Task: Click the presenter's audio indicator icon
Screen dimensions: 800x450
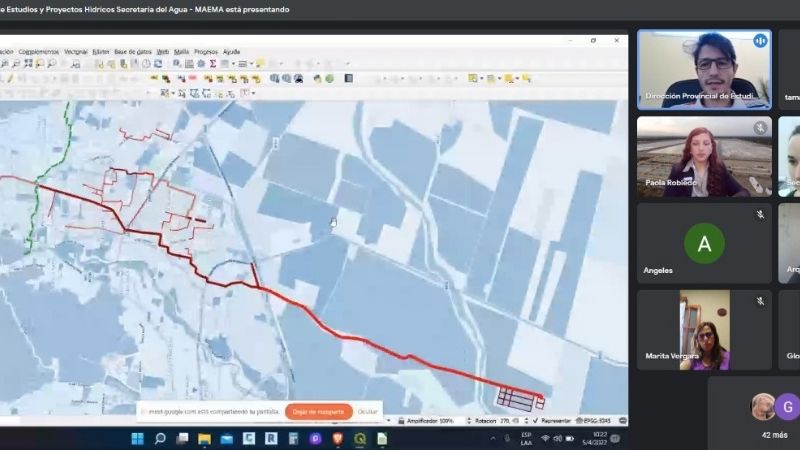Action: tap(760, 41)
